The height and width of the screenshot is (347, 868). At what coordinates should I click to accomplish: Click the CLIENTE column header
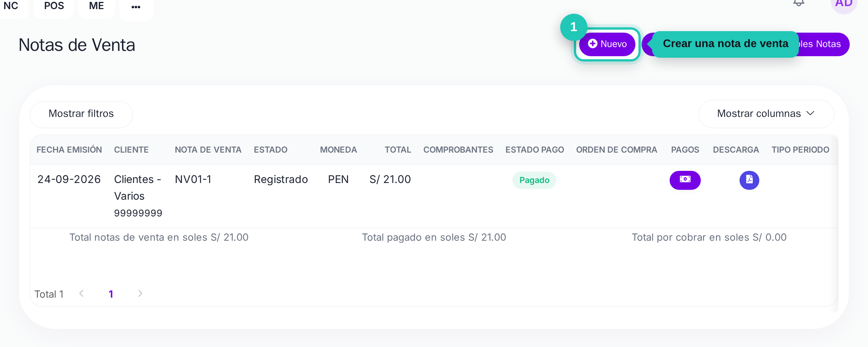click(x=131, y=150)
